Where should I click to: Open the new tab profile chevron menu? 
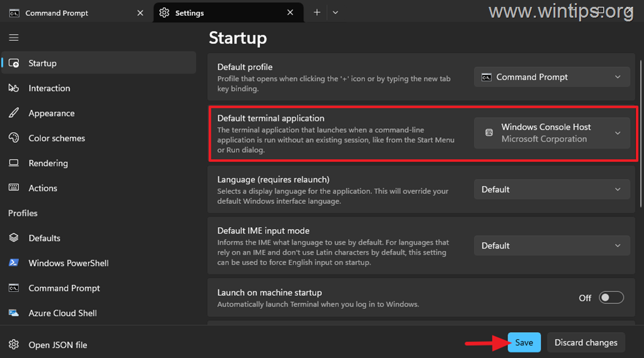336,13
